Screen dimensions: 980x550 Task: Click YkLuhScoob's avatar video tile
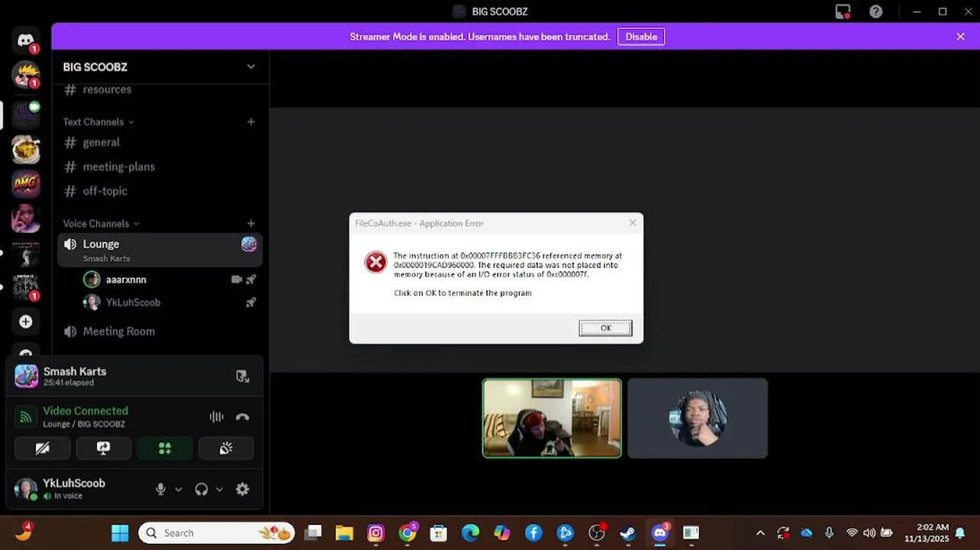coord(698,419)
